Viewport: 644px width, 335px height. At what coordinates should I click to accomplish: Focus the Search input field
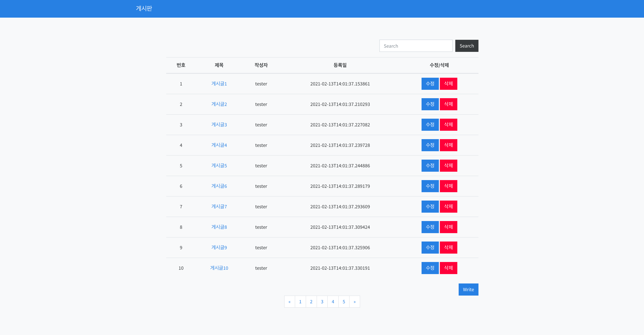[416, 46]
